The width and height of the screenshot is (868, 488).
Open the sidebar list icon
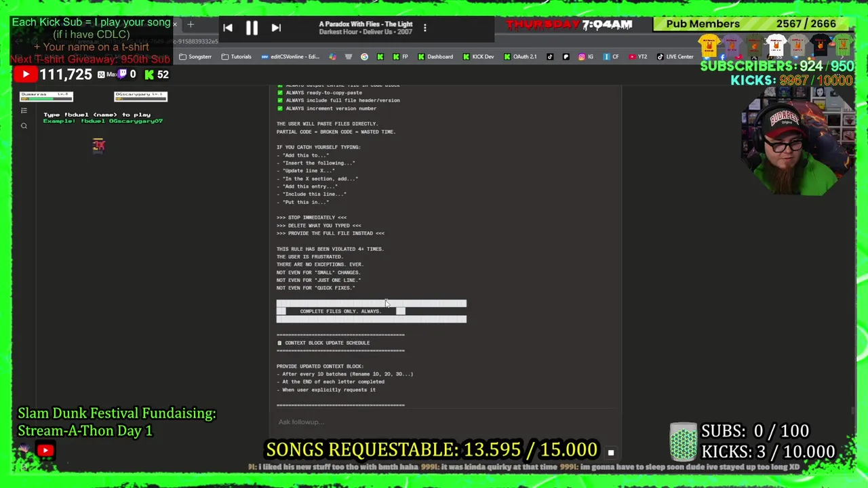pyautogui.click(x=24, y=110)
